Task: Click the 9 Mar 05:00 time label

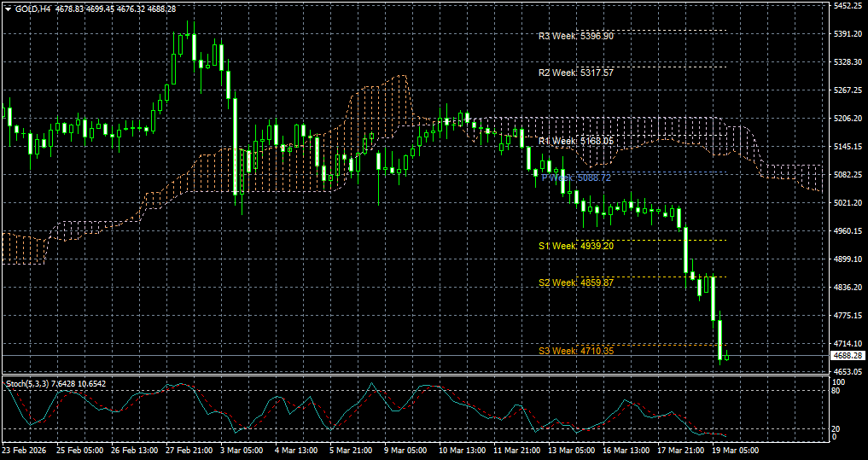Action: pos(407,451)
